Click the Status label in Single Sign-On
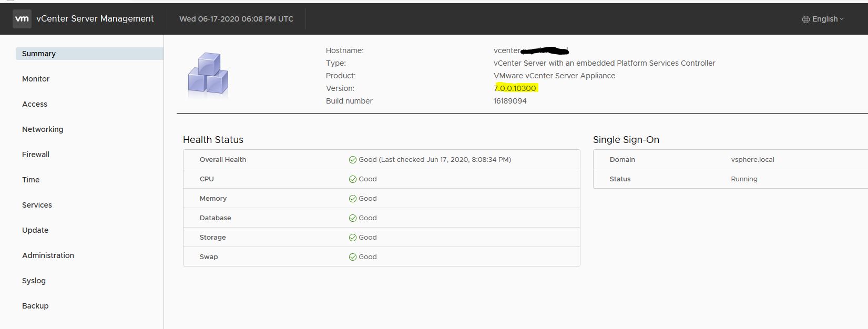This screenshot has width=868, height=329. point(620,179)
